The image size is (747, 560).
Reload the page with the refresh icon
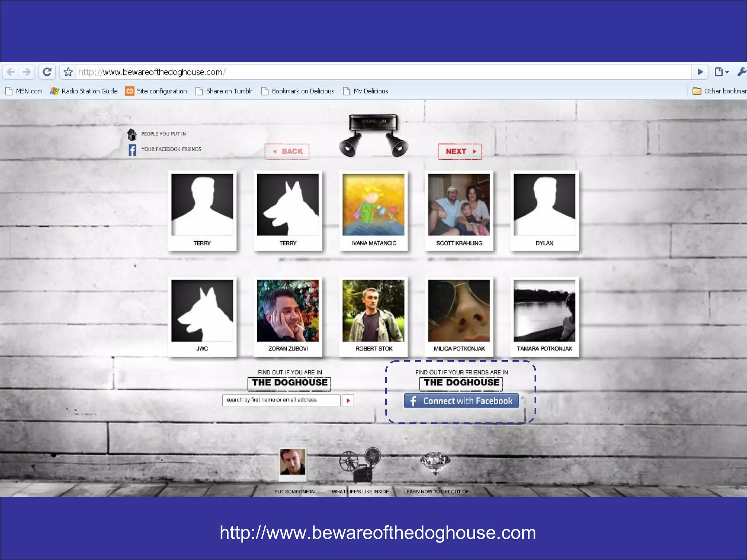[x=47, y=72]
